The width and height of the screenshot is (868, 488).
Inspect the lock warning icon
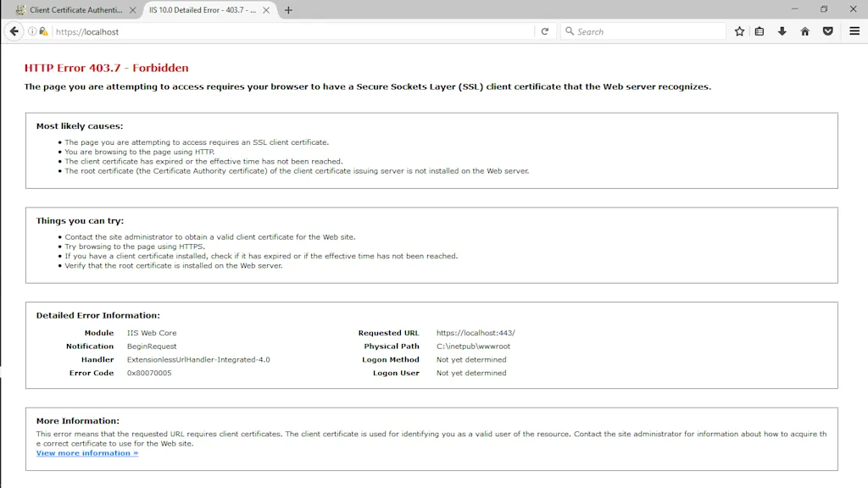(43, 31)
